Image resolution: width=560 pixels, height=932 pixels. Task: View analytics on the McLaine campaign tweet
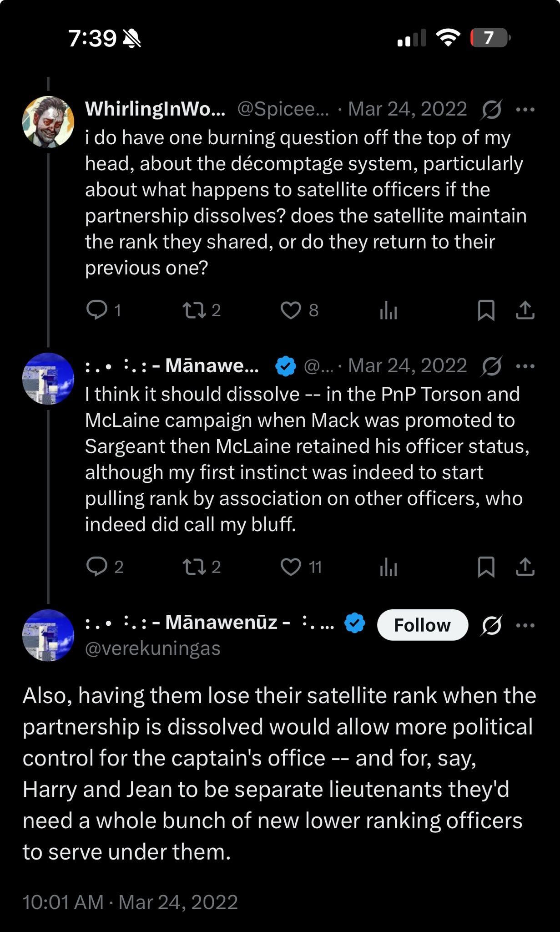point(388,568)
